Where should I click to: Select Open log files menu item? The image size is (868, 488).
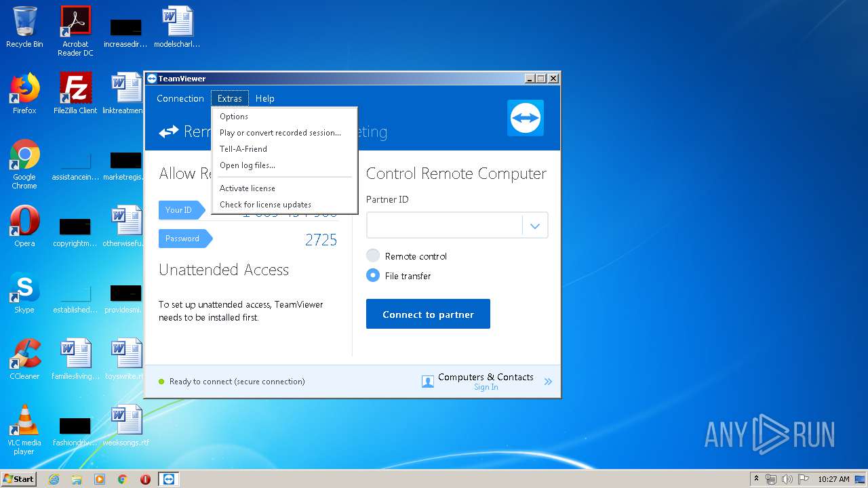(285, 165)
